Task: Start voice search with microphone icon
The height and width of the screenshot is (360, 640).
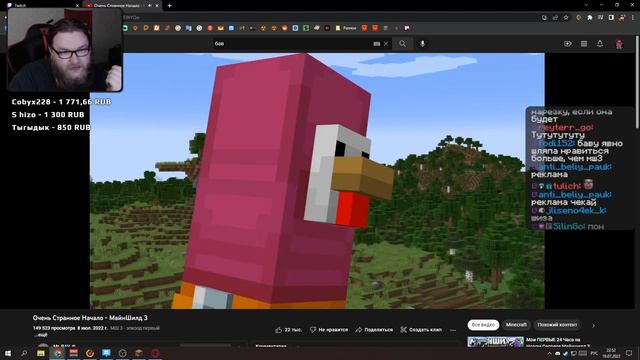Action: pos(422,44)
